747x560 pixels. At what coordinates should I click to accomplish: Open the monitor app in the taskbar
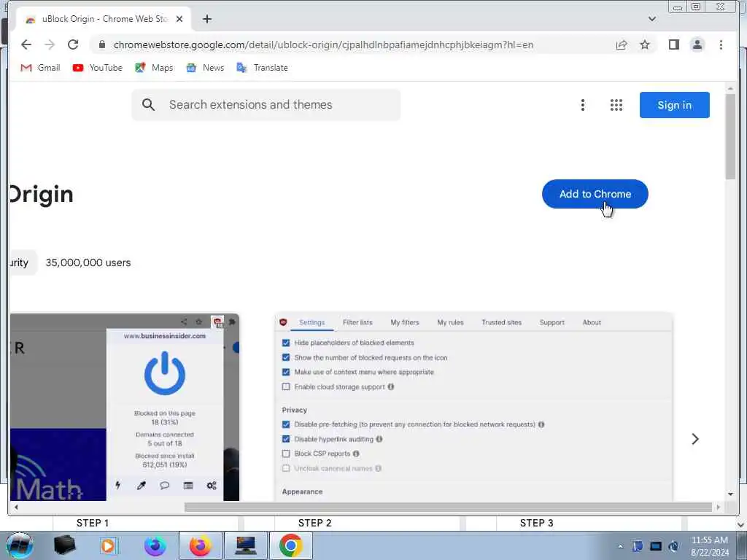click(246, 545)
